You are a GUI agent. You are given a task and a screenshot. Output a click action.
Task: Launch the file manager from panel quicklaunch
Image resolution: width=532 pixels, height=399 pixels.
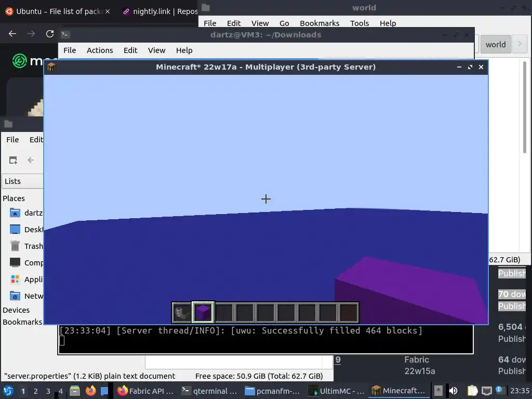point(75,391)
